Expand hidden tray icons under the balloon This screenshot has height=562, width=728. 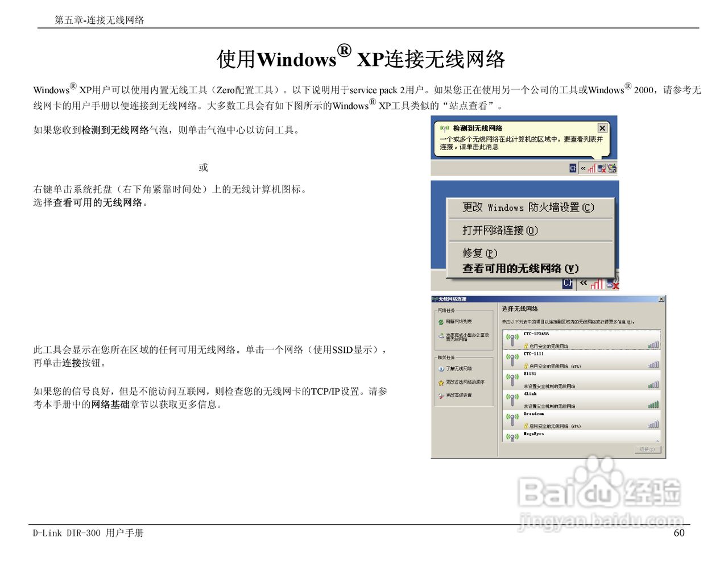(x=583, y=168)
